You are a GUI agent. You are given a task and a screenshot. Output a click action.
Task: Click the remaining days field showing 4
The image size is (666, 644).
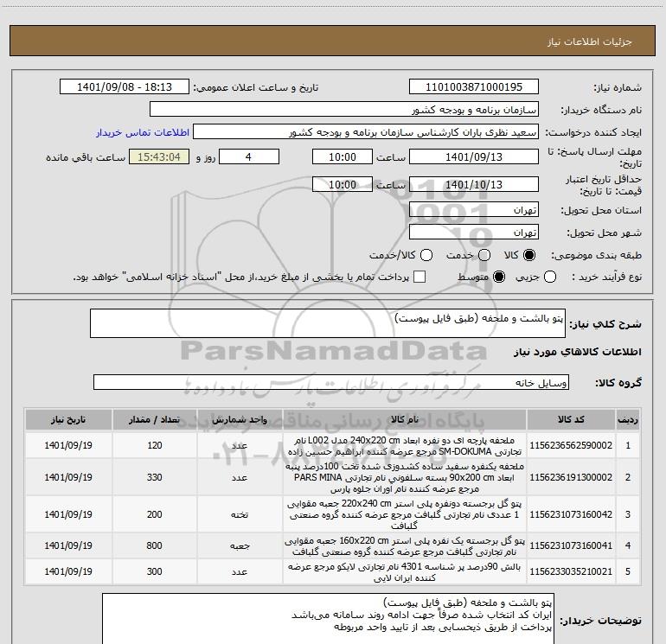coord(249,157)
